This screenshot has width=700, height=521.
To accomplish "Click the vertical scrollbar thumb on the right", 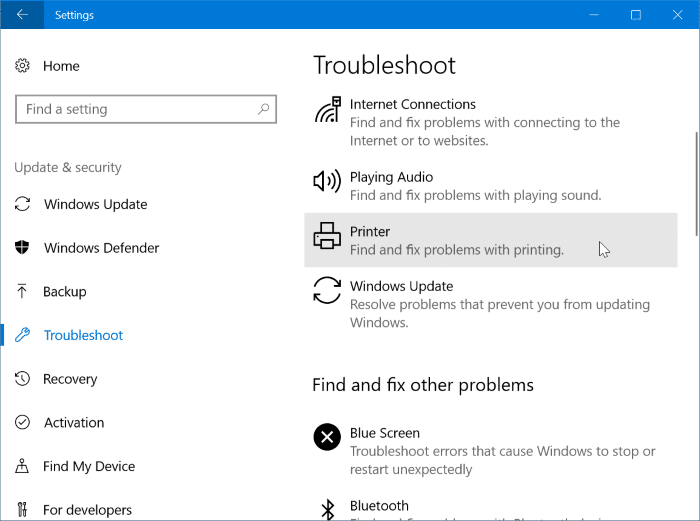I will (x=697, y=183).
